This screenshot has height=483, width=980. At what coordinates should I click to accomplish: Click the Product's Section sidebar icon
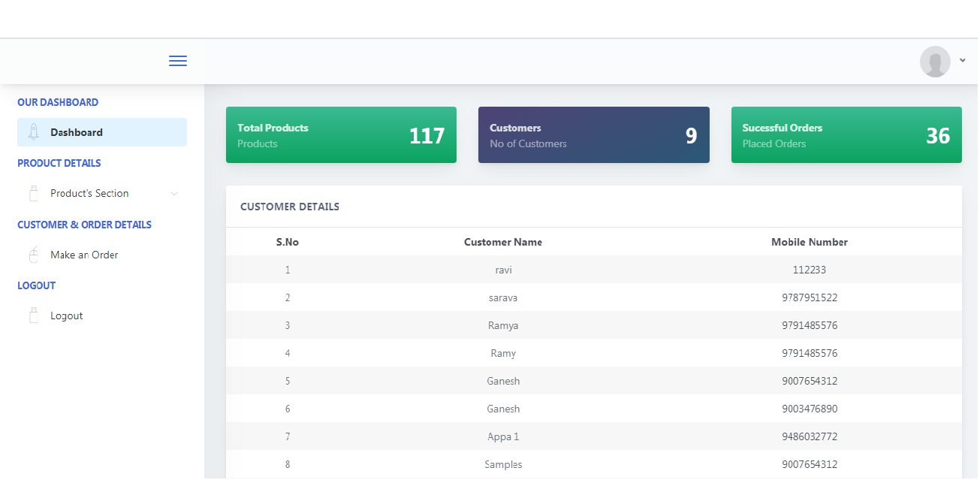tap(33, 194)
